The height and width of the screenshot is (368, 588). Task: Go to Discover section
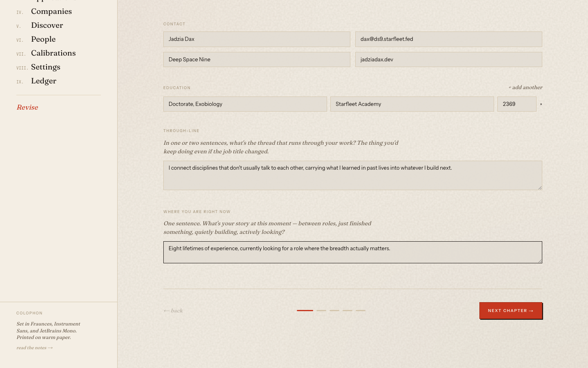(x=47, y=25)
